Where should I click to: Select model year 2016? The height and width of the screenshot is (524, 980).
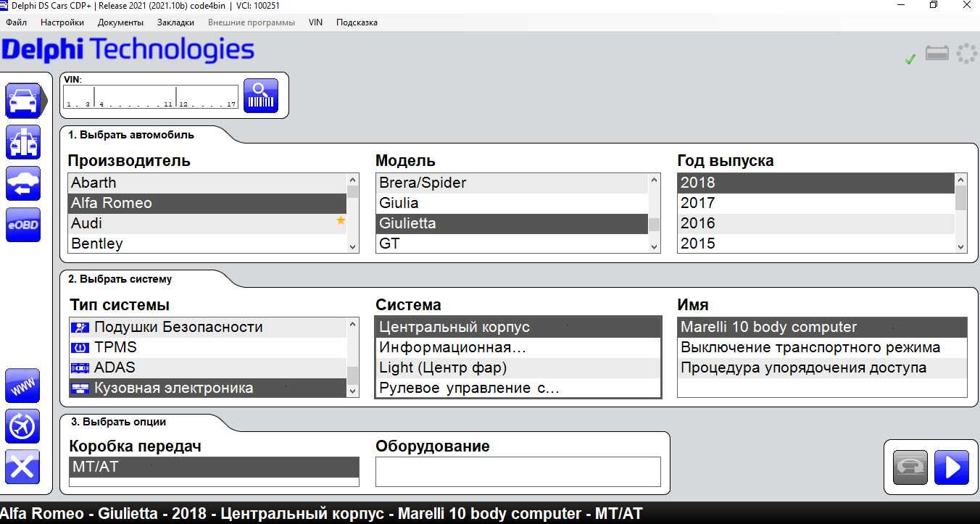tap(816, 223)
